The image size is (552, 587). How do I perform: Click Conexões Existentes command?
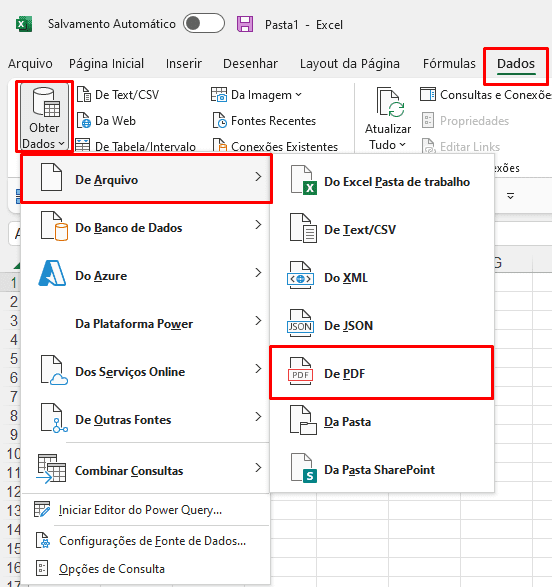[275, 146]
